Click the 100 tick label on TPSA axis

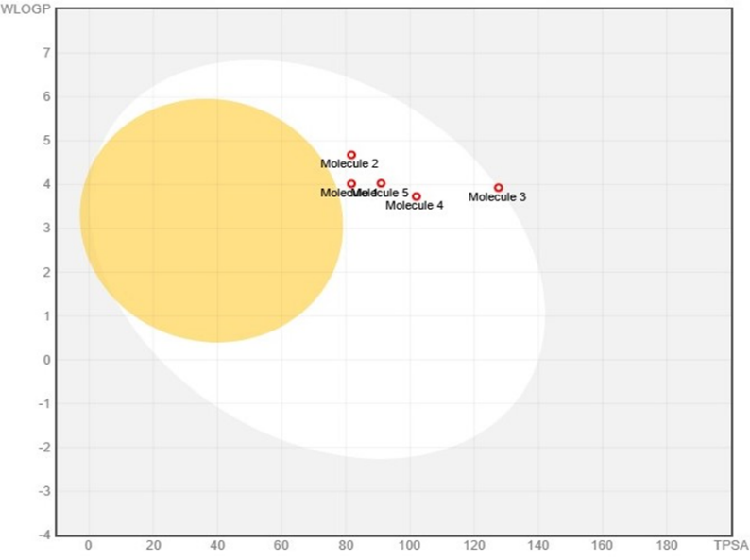pos(410,546)
